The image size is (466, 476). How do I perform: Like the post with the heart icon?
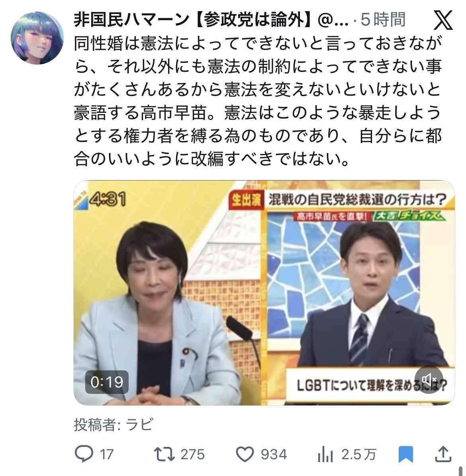click(x=245, y=454)
